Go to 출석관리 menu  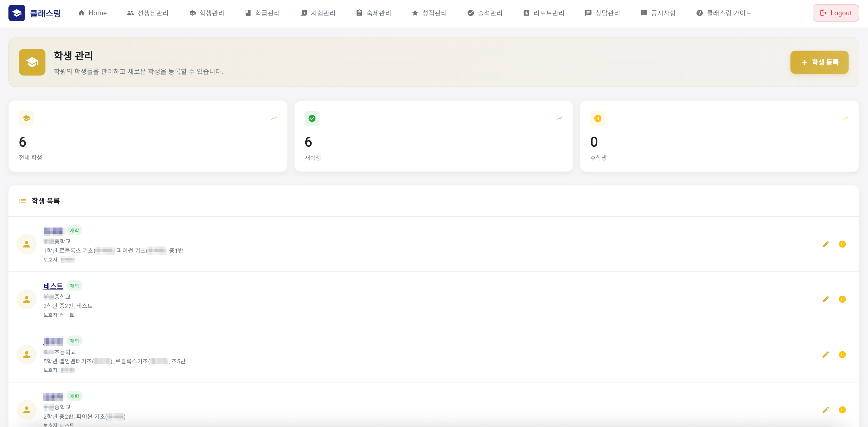pos(485,13)
